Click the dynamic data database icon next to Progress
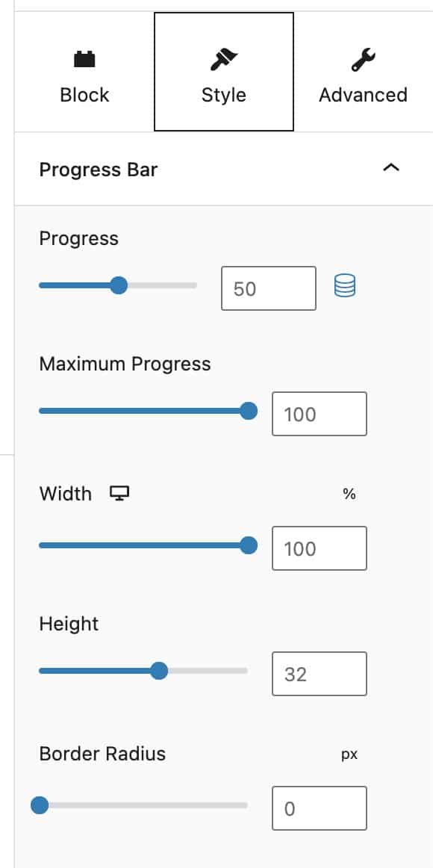Image resolution: width=433 pixels, height=868 pixels. click(x=345, y=286)
